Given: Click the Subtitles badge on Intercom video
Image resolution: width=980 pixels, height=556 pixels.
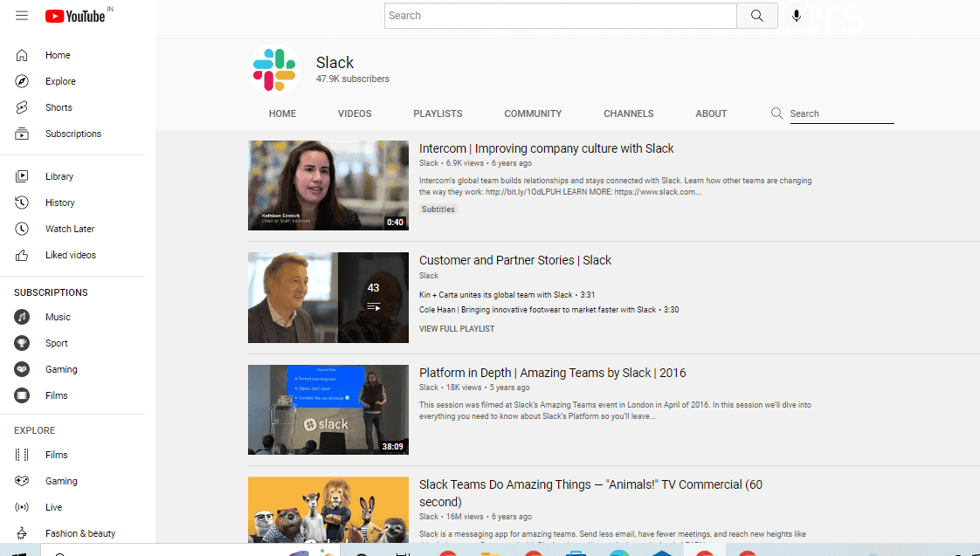Looking at the screenshot, I should 438,209.
